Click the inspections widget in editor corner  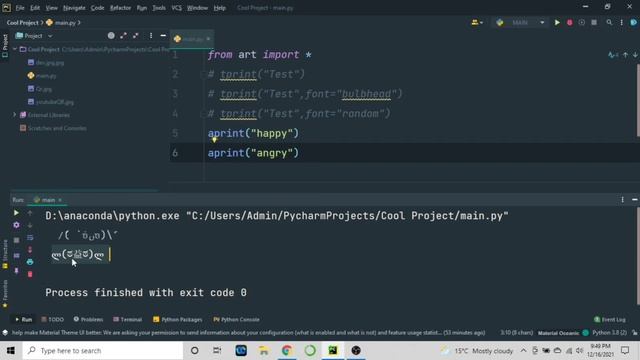point(613,55)
